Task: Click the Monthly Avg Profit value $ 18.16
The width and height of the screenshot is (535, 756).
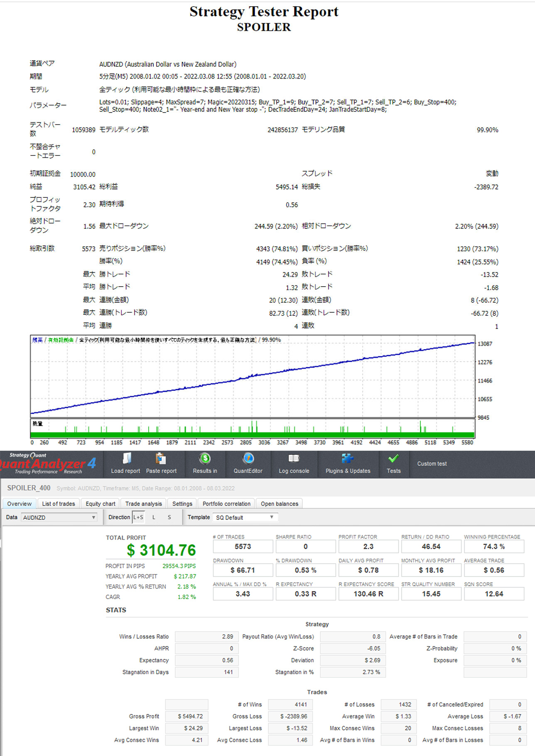Action: coord(431,570)
